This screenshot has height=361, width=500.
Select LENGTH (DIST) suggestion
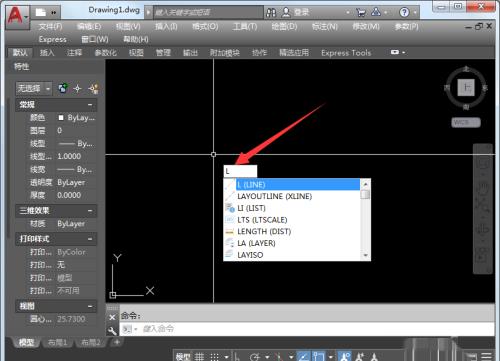pos(292,231)
